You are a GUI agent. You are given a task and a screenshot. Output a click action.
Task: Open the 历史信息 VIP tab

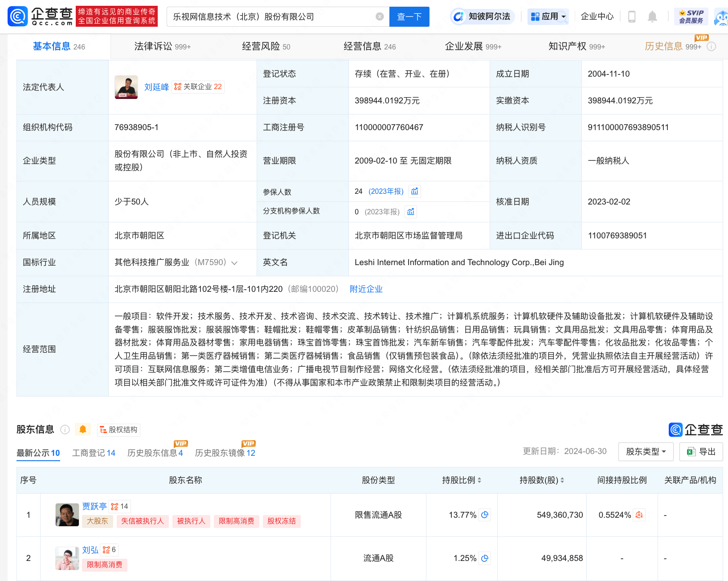(x=673, y=46)
